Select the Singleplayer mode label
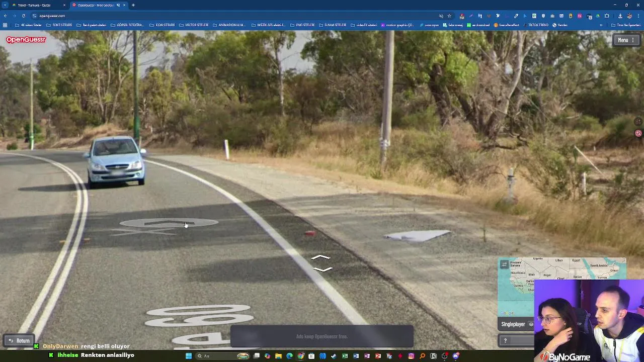644x362 pixels. 513,324
